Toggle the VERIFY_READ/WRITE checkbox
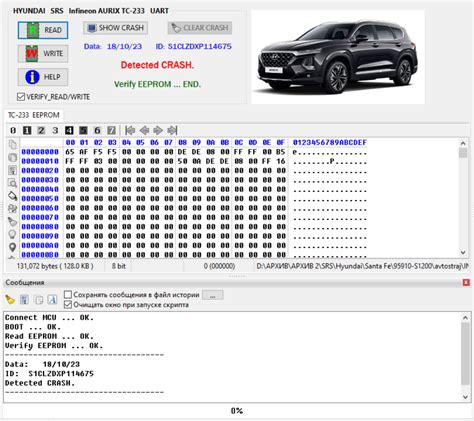Viewport: 474px width, 421px height. coord(21,97)
